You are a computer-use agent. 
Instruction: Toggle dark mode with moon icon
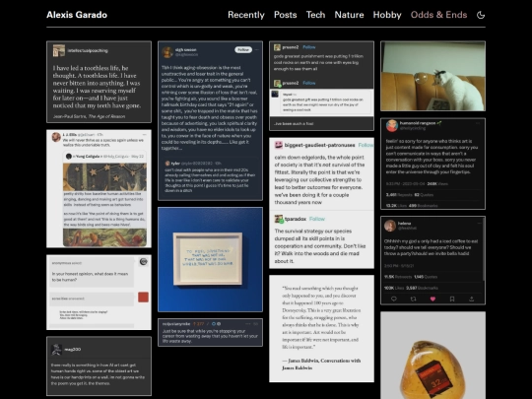pyautogui.click(x=481, y=15)
